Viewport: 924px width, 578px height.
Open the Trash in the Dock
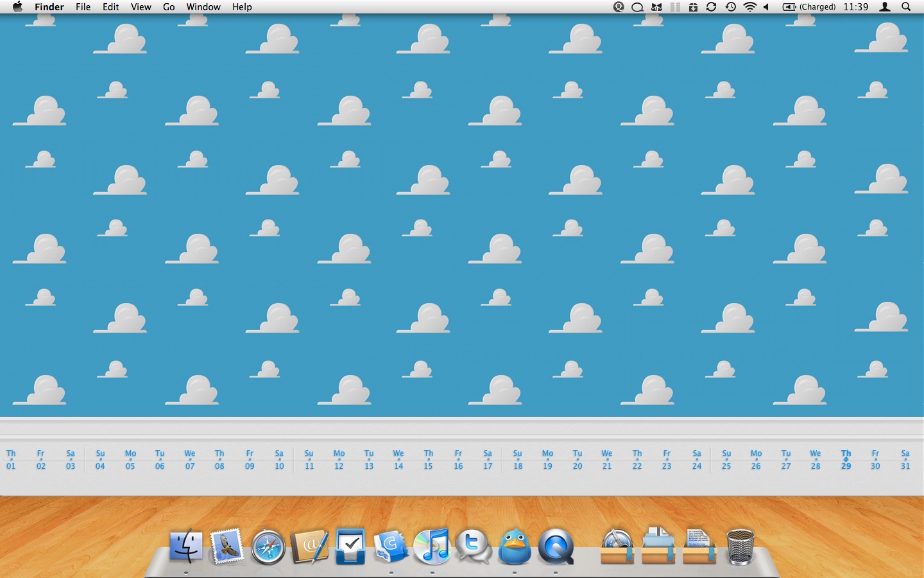[740, 547]
